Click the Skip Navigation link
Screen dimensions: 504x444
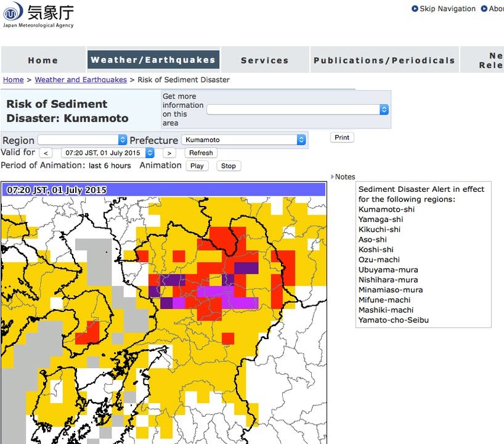(447, 9)
